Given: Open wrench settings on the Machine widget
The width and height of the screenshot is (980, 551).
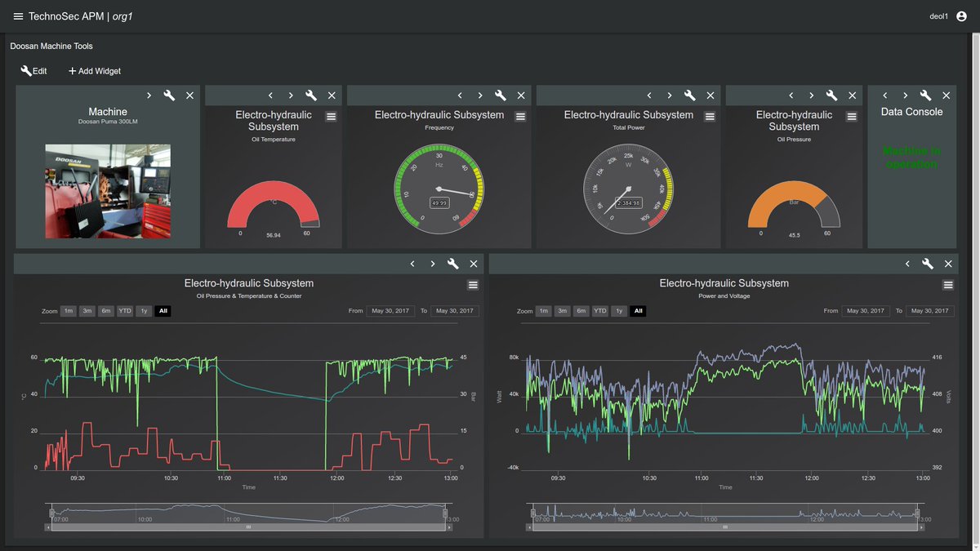Looking at the screenshot, I should point(169,95).
